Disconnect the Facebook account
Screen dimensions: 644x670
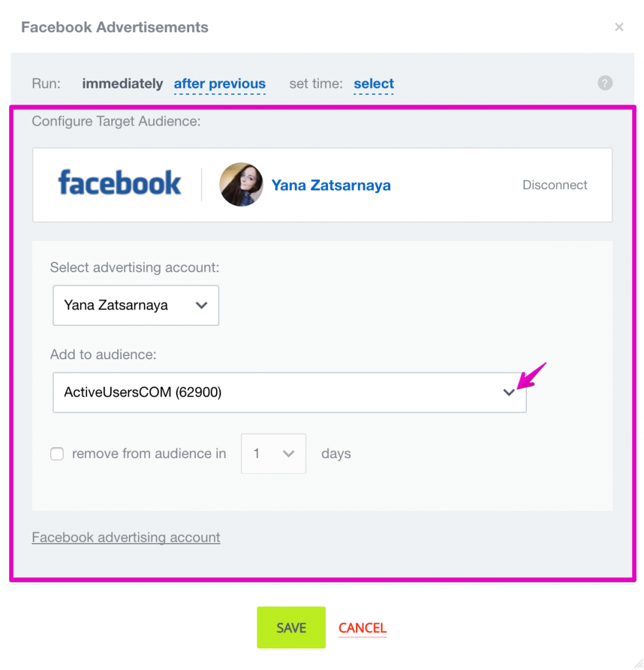click(x=555, y=185)
